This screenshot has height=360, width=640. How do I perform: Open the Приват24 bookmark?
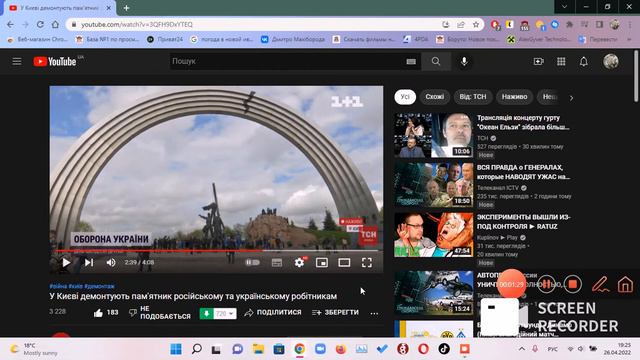pyautogui.click(x=165, y=39)
